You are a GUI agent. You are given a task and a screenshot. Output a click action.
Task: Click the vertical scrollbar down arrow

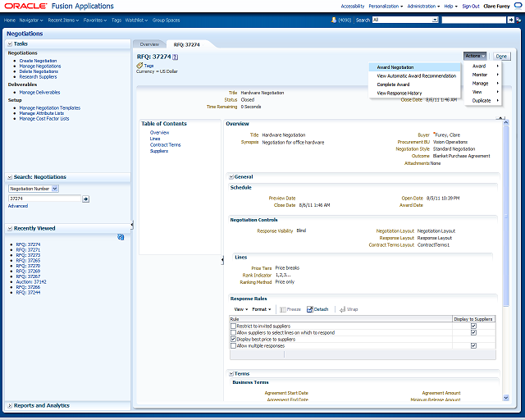click(x=506, y=398)
